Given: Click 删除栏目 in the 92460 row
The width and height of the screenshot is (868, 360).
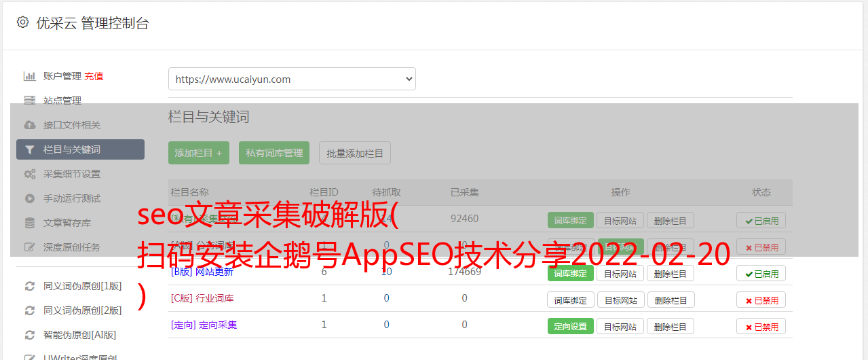Looking at the screenshot, I should pos(670,220).
